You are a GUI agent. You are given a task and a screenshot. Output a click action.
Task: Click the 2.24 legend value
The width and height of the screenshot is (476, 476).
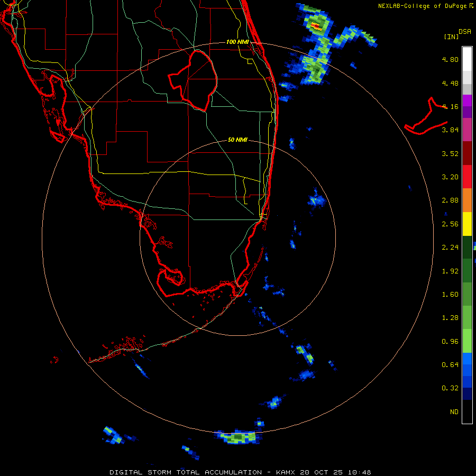tap(450, 248)
